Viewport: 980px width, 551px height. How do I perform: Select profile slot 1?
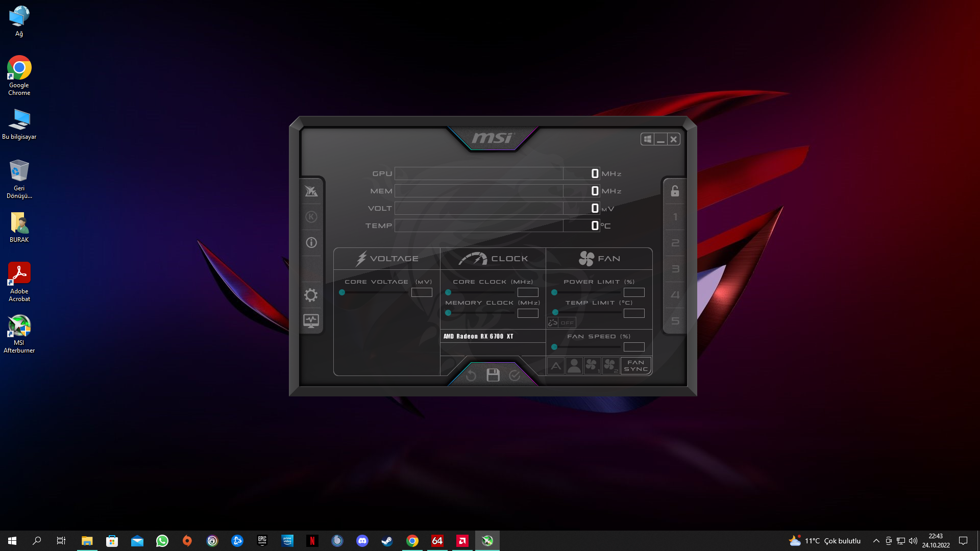click(675, 217)
